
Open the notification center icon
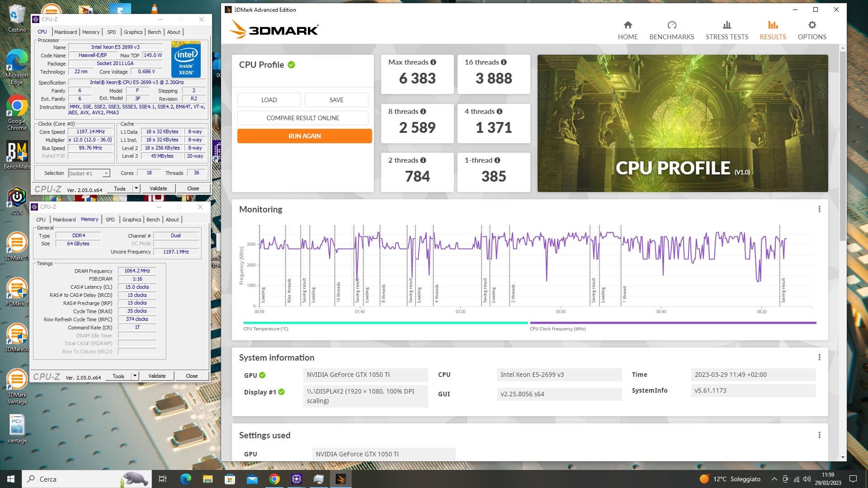(x=853, y=479)
